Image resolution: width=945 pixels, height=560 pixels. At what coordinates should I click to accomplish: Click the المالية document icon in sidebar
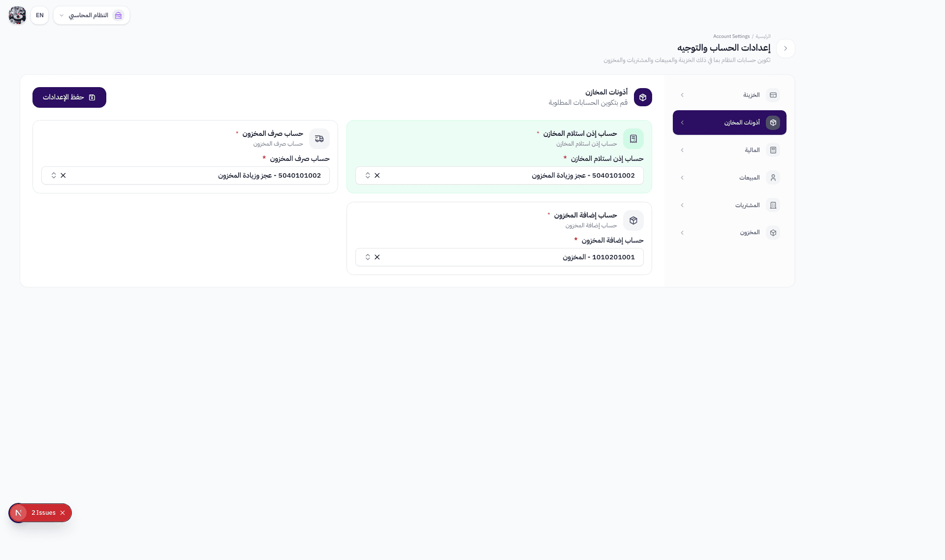pyautogui.click(x=774, y=150)
